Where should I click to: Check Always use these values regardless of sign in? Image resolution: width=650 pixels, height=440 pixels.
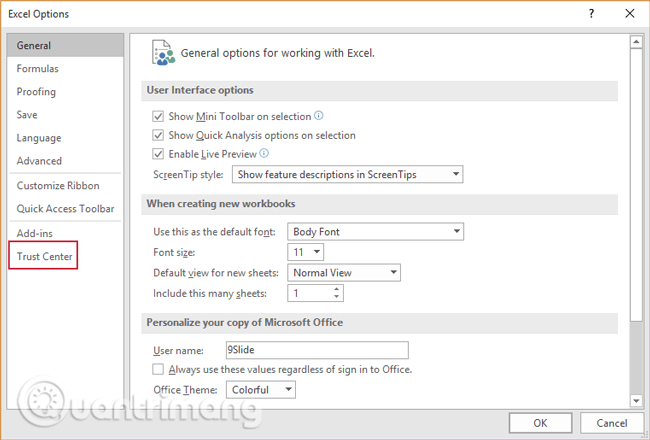(x=158, y=369)
